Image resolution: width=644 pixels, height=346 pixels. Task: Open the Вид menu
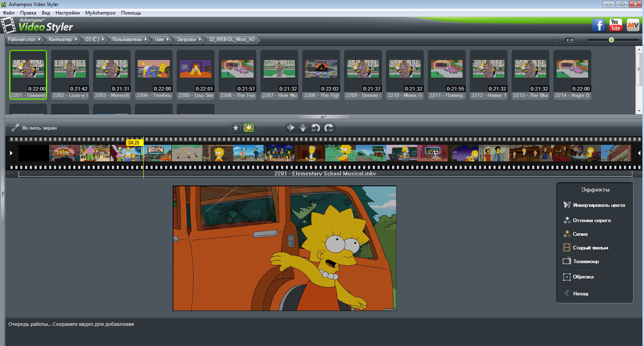point(46,13)
